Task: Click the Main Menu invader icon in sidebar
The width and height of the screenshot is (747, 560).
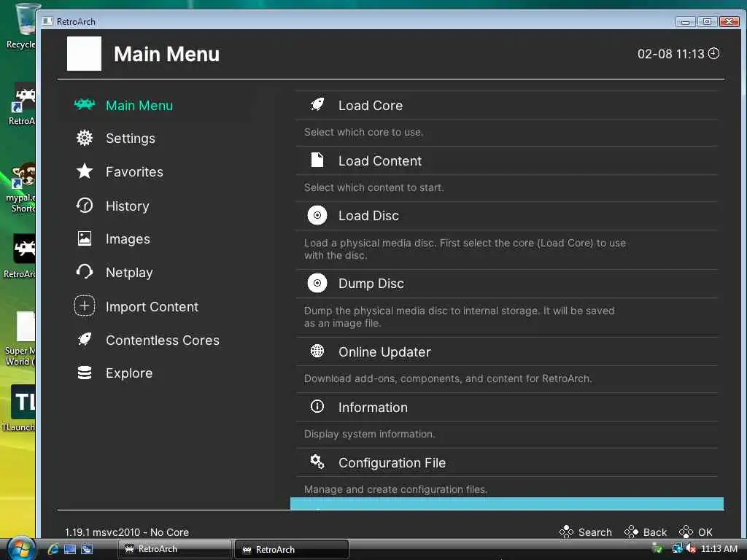Action: point(85,104)
